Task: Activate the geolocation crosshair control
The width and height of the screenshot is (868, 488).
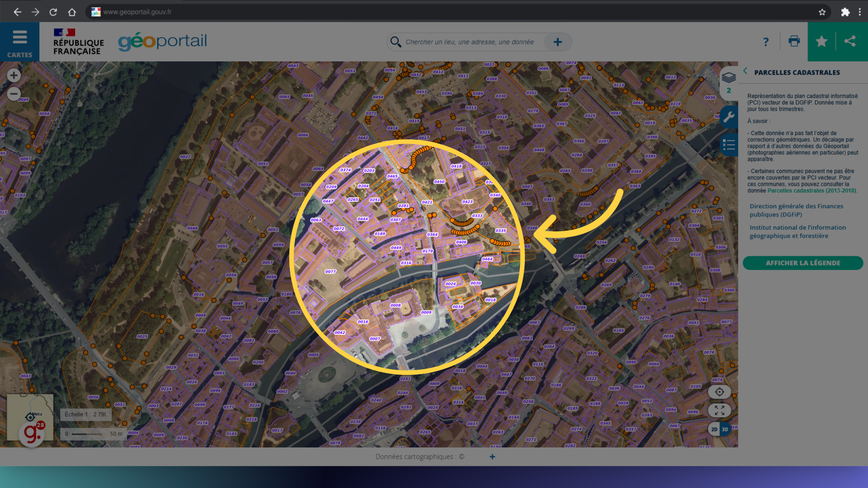Action: [720, 392]
